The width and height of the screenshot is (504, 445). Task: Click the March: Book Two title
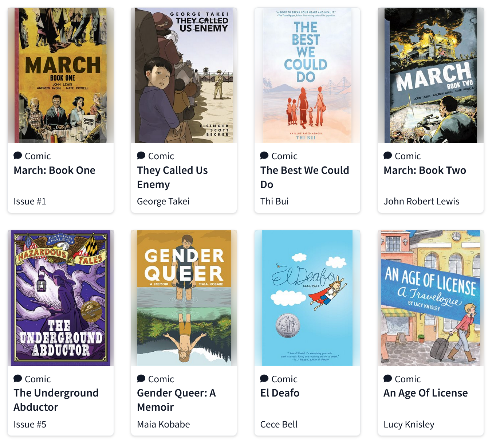[425, 170]
